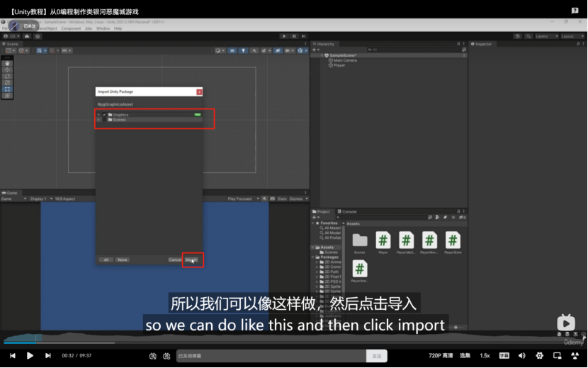The width and height of the screenshot is (588, 368).
Task: Select All Materials in Favorites
Action: [x=330, y=228]
